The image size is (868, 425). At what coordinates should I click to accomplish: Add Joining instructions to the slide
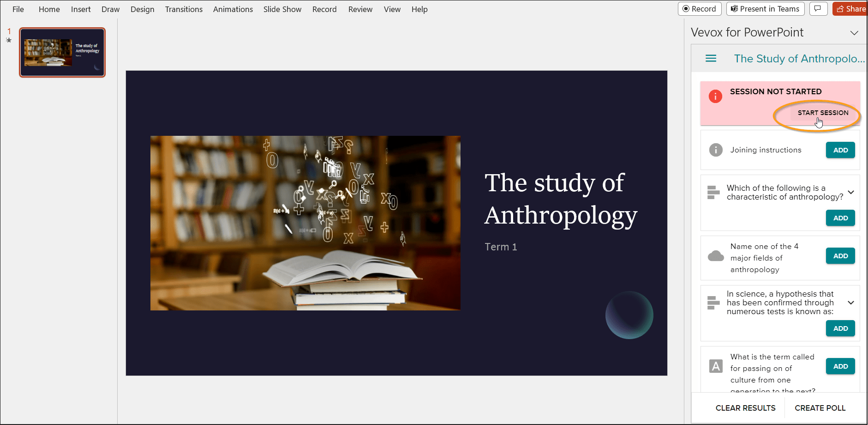(840, 150)
